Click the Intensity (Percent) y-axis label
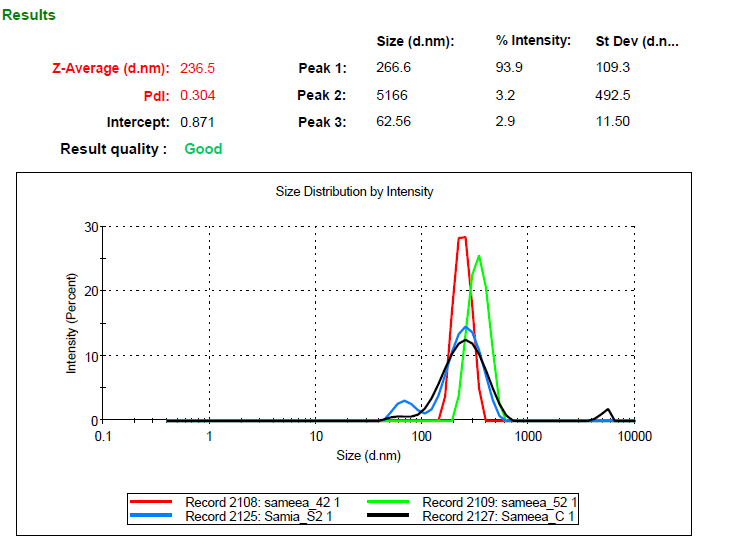 [72, 325]
